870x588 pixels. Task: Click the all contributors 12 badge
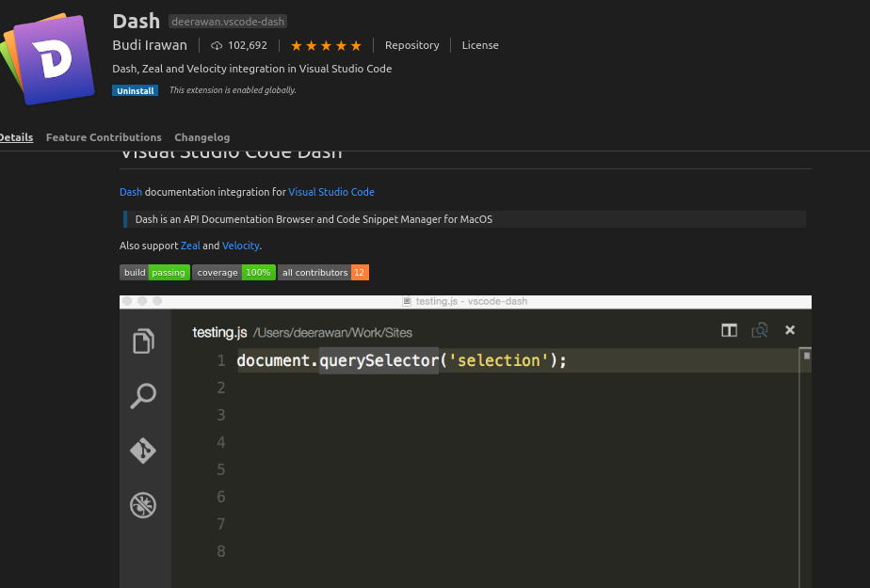coord(323,273)
